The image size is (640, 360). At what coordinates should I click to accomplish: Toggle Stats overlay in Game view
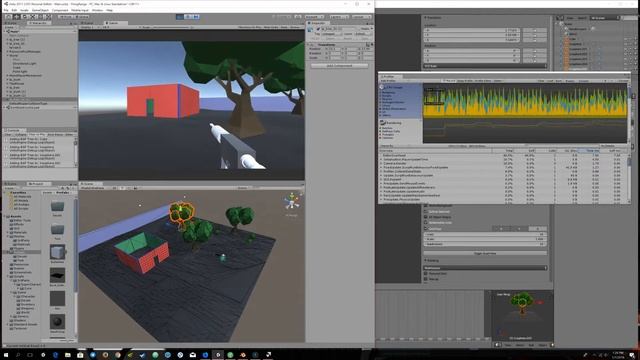click(284, 27)
